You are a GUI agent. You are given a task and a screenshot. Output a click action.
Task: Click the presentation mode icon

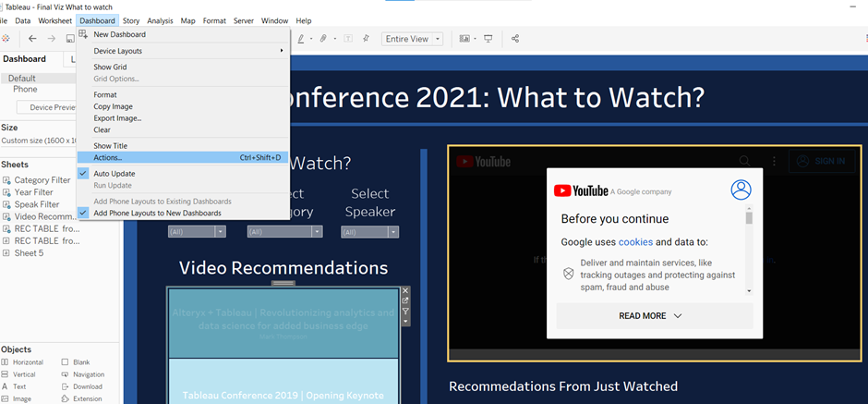pyautogui.click(x=488, y=39)
